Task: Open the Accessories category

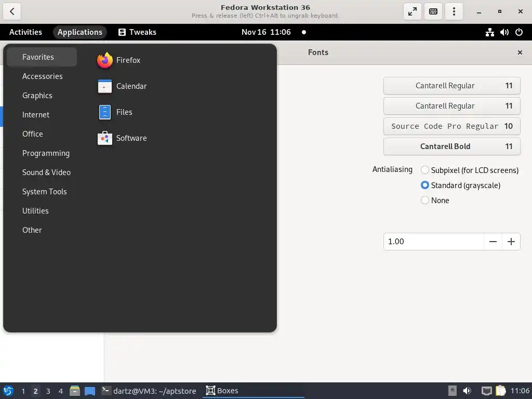Action: (x=43, y=76)
